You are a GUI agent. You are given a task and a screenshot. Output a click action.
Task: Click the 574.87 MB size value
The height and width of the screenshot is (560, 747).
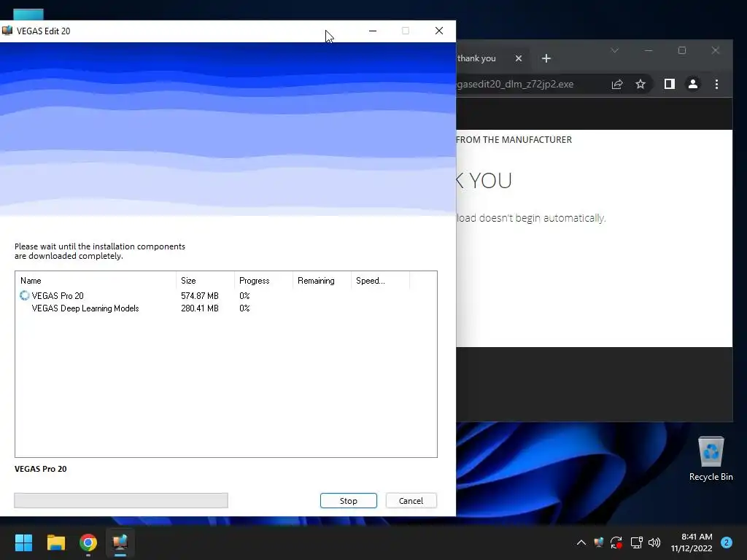(200, 296)
